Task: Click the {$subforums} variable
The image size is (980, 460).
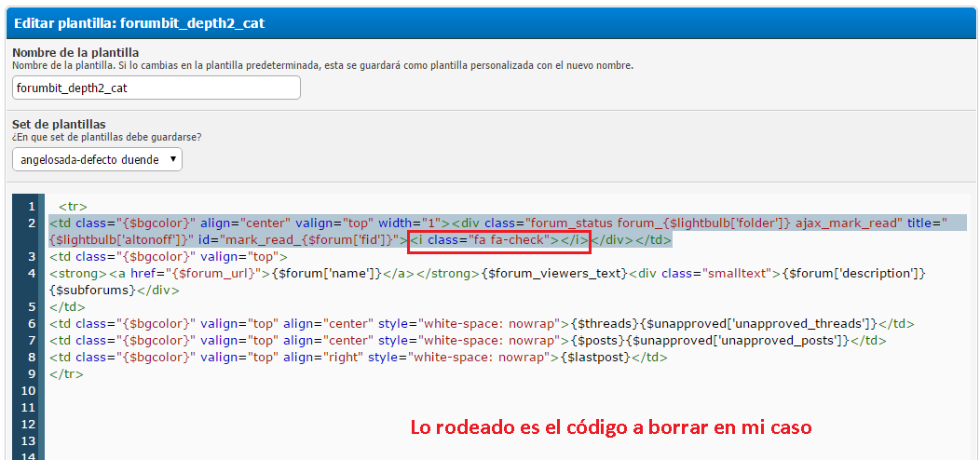Action: [x=92, y=290]
